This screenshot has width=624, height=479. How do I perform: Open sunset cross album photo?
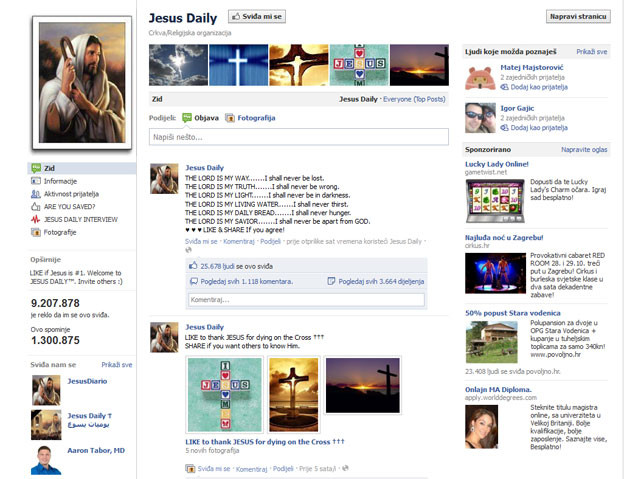[363, 385]
